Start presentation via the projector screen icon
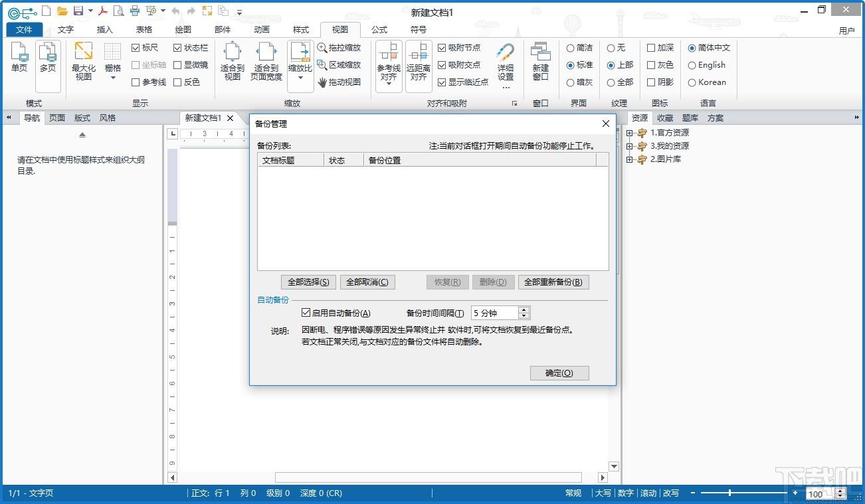865x504 pixels. (x=151, y=11)
